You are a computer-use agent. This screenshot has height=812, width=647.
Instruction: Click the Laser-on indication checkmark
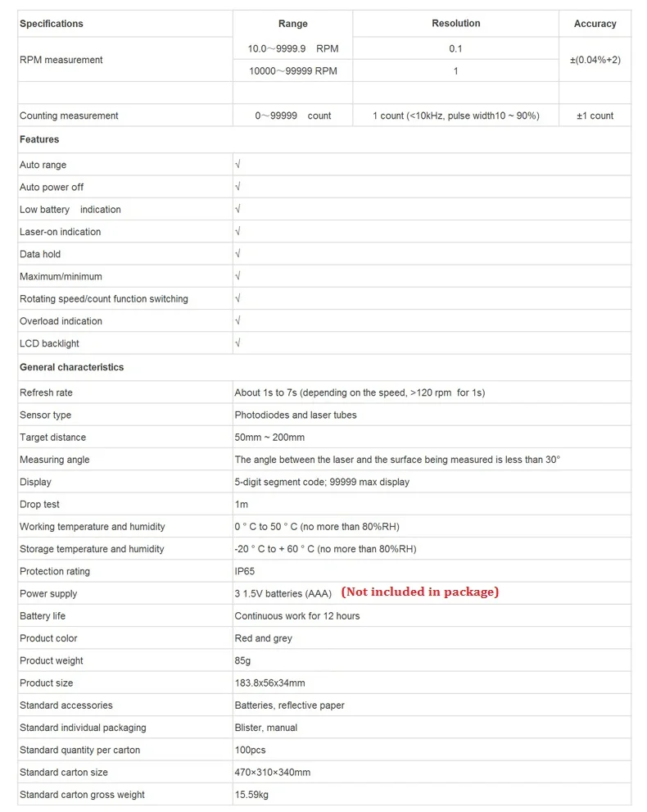point(238,231)
